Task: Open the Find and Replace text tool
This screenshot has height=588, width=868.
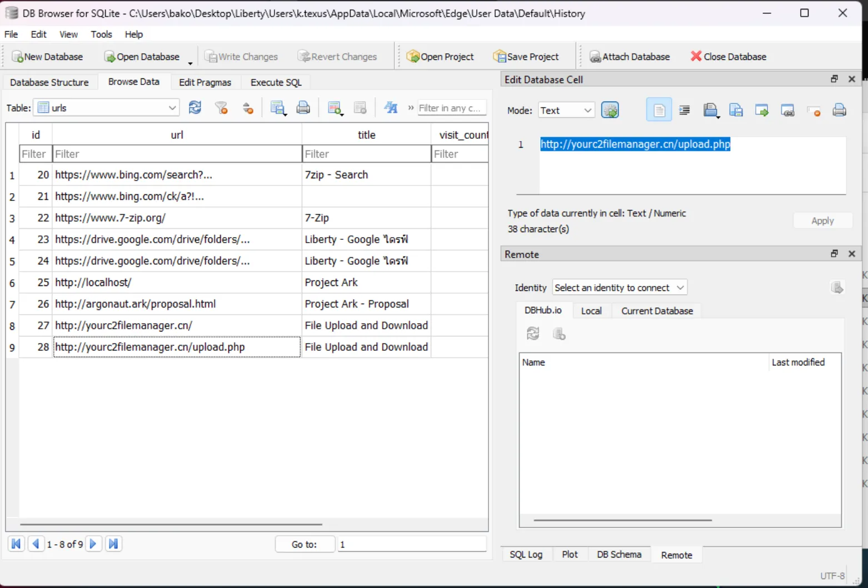Action: [x=391, y=108]
